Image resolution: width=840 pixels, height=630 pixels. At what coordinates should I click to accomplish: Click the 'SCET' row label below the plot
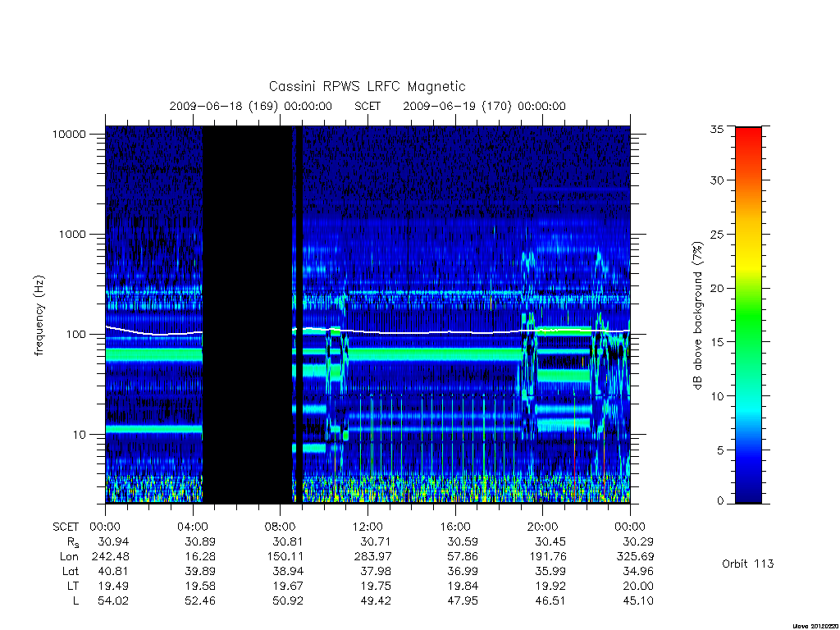66,527
